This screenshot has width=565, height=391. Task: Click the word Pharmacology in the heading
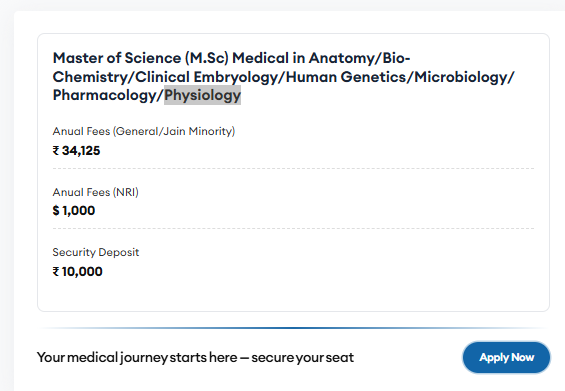click(x=105, y=95)
